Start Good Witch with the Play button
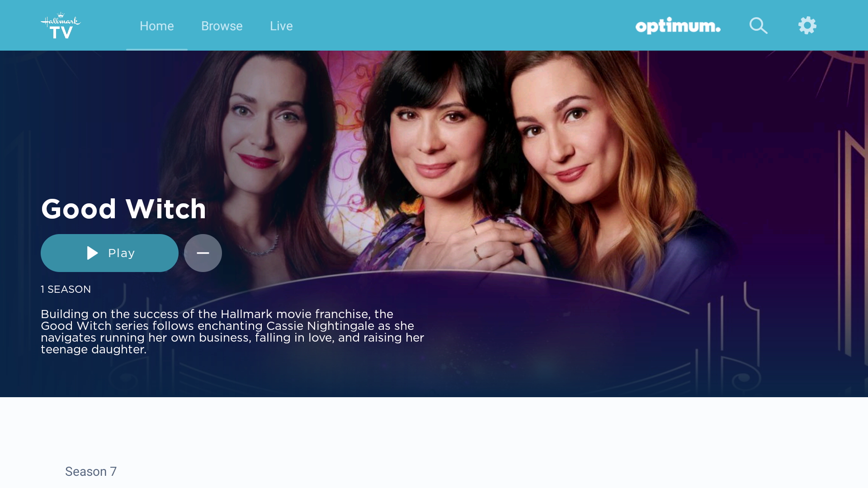The height and width of the screenshot is (488, 868). (x=109, y=253)
